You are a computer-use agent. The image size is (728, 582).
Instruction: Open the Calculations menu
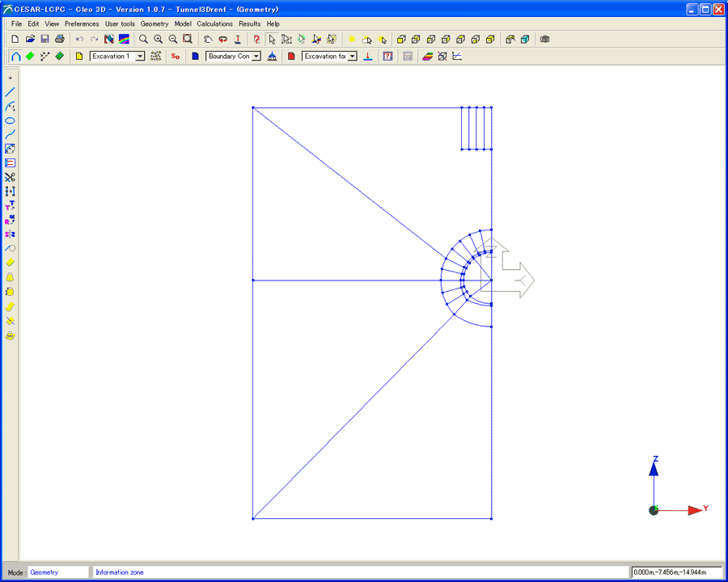[214, 23]
